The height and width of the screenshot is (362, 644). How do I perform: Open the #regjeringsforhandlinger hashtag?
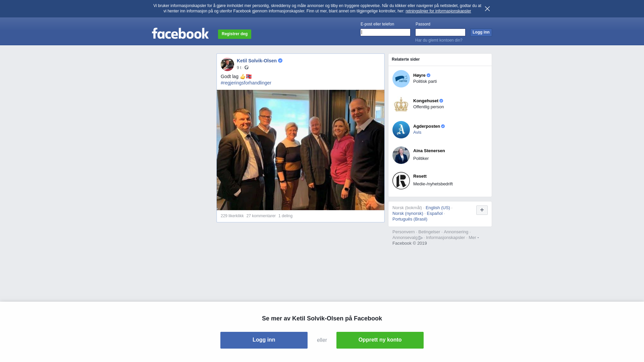[x=246, y=83]
